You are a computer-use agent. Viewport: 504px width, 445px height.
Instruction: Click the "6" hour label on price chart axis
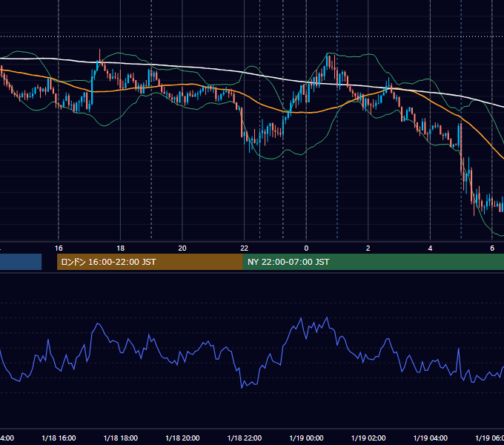coord(492,248)
